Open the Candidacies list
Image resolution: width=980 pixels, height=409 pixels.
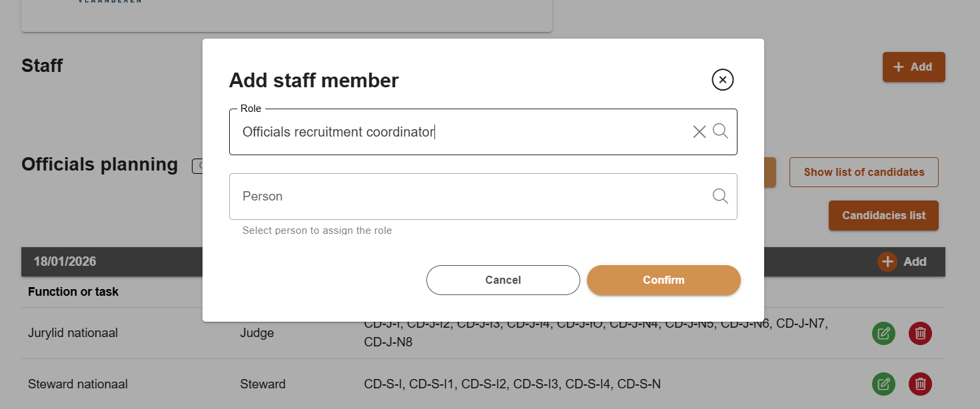(x=883, y=215)
